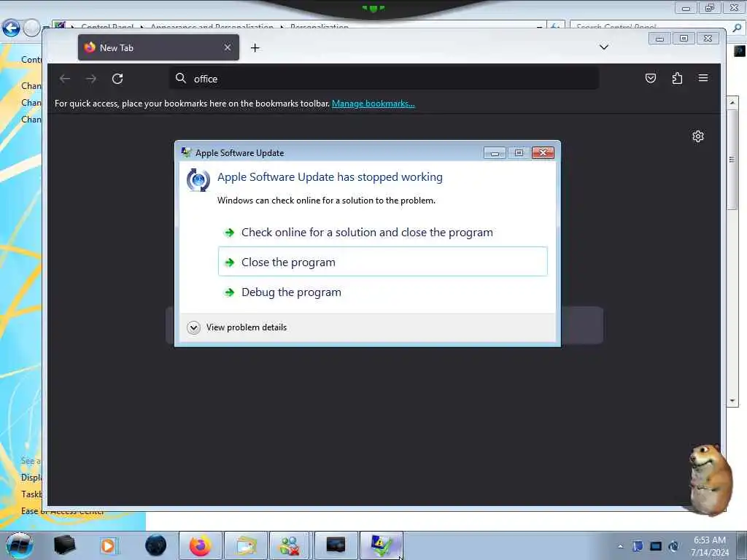Show hidden system tray icons arrow
Viewport: 747px width, 560px height.
[620, 546]
